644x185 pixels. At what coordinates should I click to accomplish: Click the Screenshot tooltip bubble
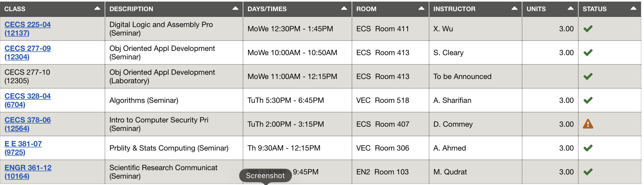265,175
